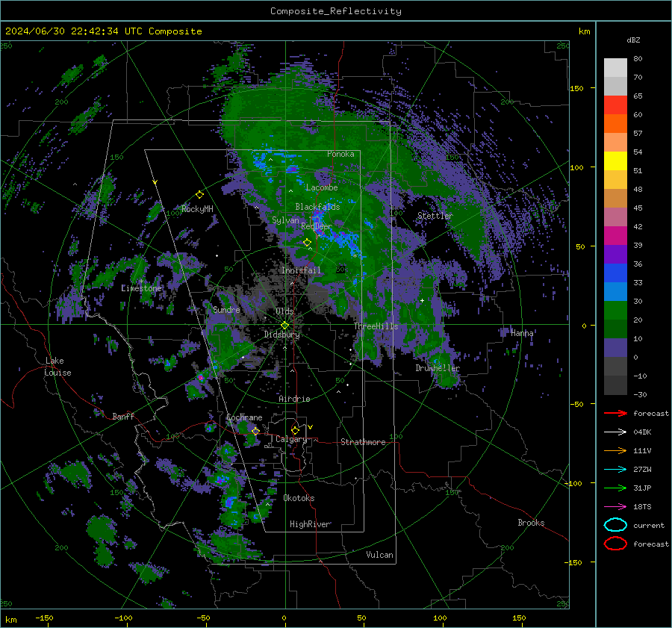Click the orange 111V arrow icon
Viewport: 672px width, 628px height.
(615, 450)
